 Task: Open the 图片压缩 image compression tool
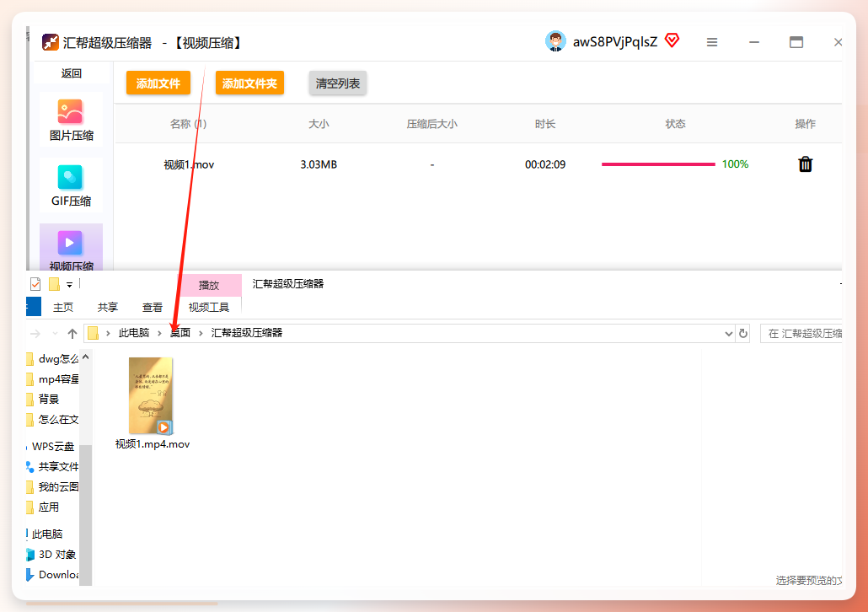click(71, 121)
